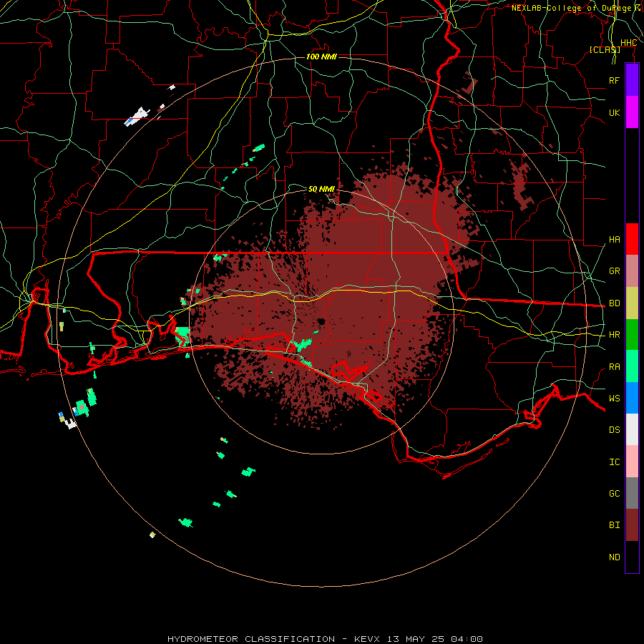Select the light pink IC swatch
644x644 pixels.
click(632, 462)
